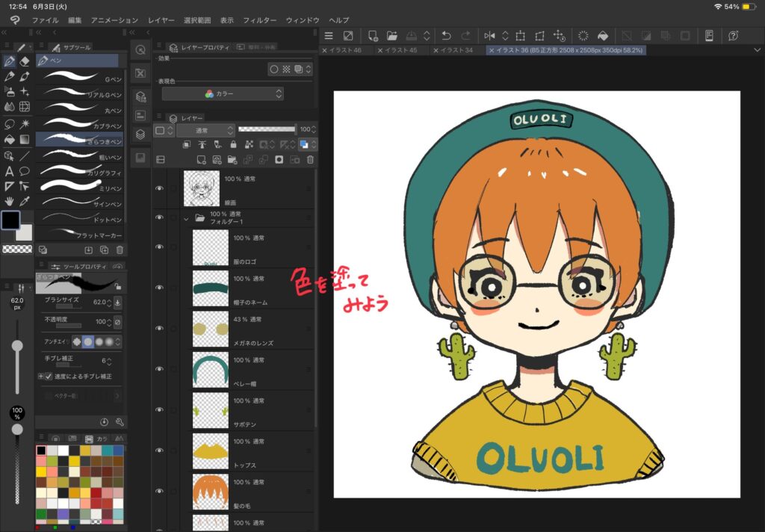Toggle visibility of 服のロゴ layer
Screen dimensions: 765x532
point(159,247)
